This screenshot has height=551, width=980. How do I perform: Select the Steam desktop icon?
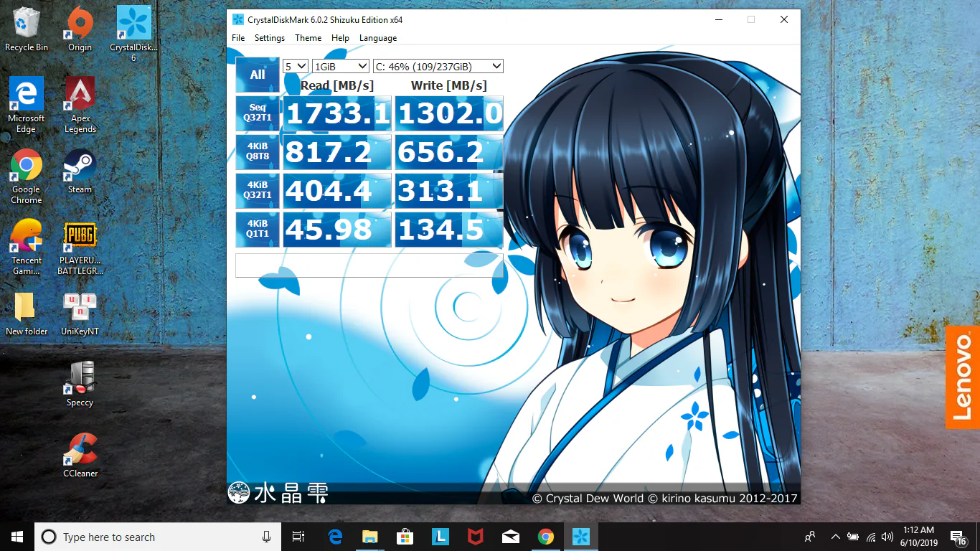80,171
